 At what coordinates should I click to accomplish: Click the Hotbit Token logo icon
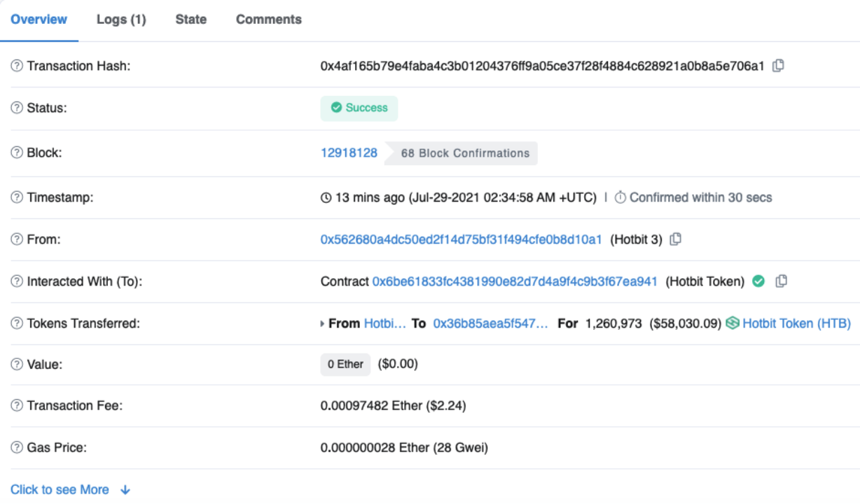tap(733, 323)
